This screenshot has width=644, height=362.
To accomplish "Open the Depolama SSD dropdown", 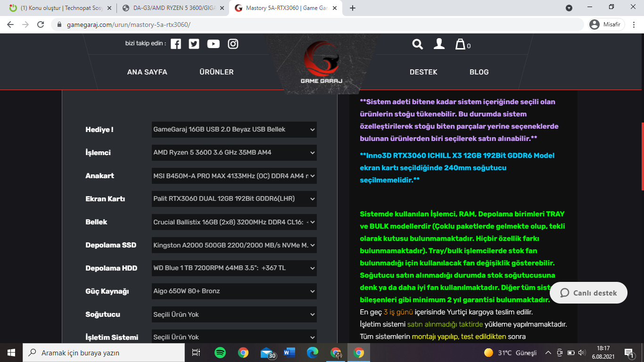I will point(234,245).
